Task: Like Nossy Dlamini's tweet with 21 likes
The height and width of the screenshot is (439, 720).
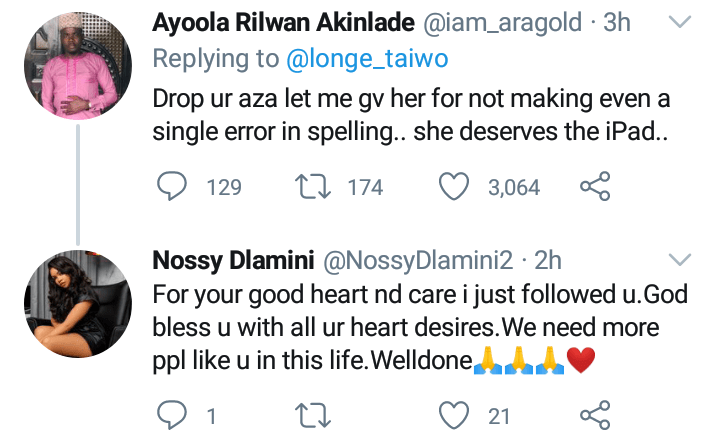Action: coord(456,412)
